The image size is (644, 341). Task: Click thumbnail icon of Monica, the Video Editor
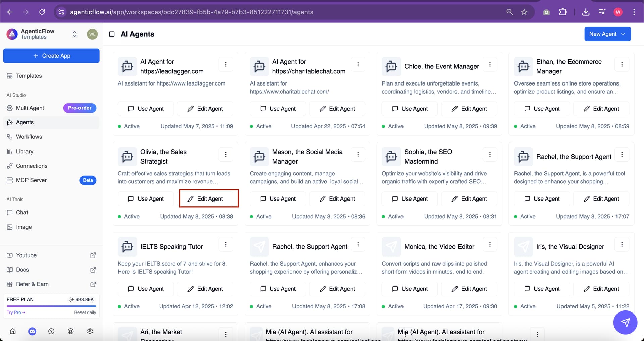point(391,247)
